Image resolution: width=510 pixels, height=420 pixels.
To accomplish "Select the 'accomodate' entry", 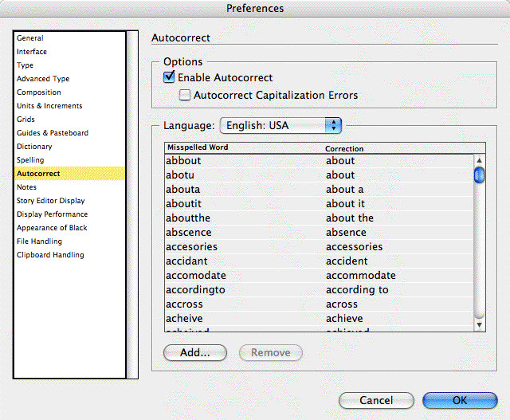I will [x=319, y=275].
